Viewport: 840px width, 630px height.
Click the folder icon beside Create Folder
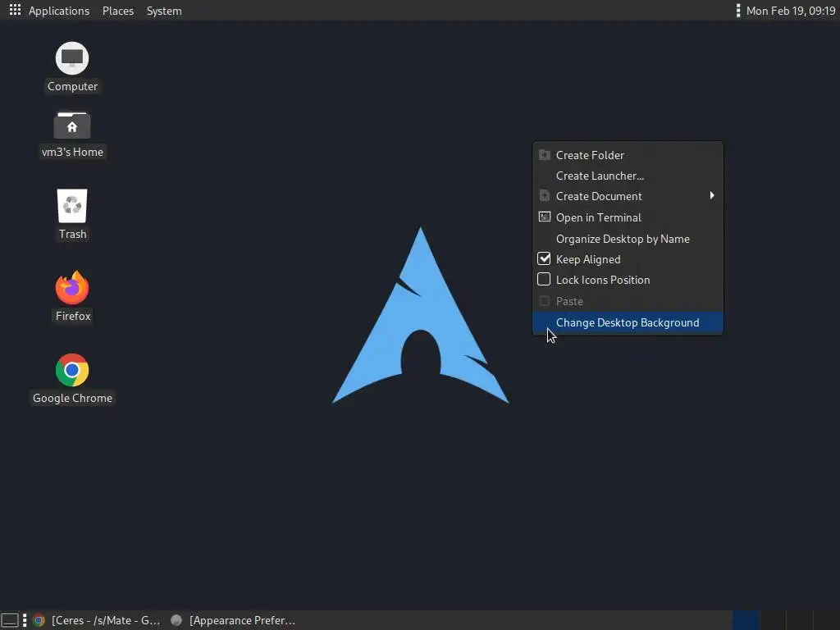545,155
